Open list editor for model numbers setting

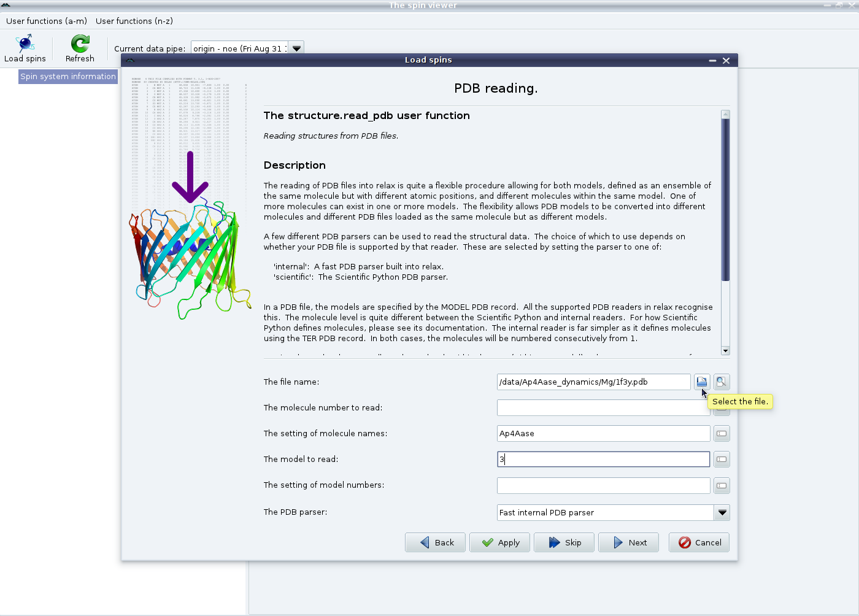[x=722, y=486]
